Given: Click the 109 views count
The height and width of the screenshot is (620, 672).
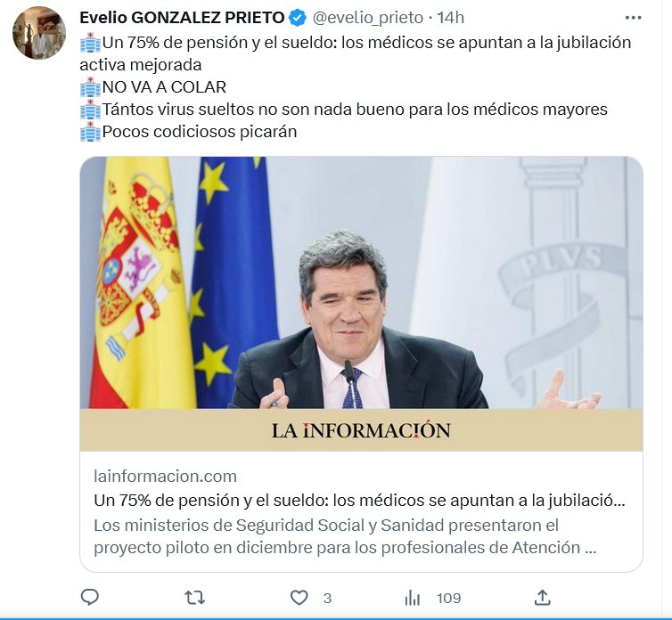Looking at the screenshot, I should [x=448, y=598].
